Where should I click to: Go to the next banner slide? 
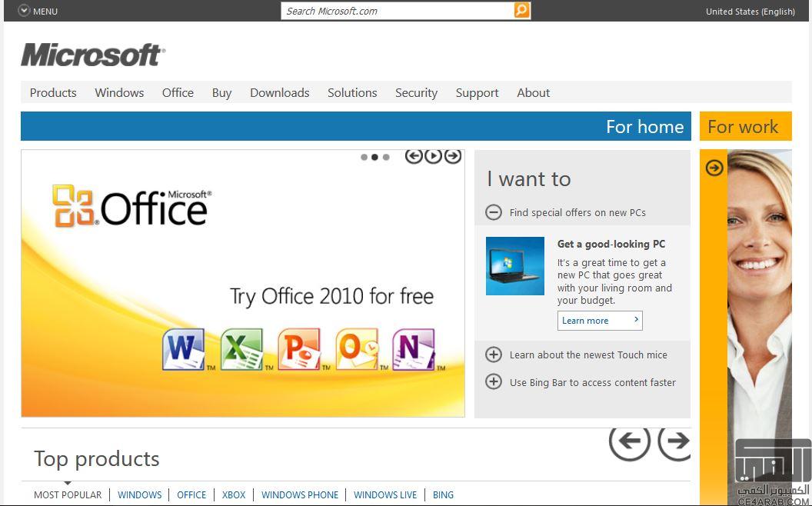453,155
